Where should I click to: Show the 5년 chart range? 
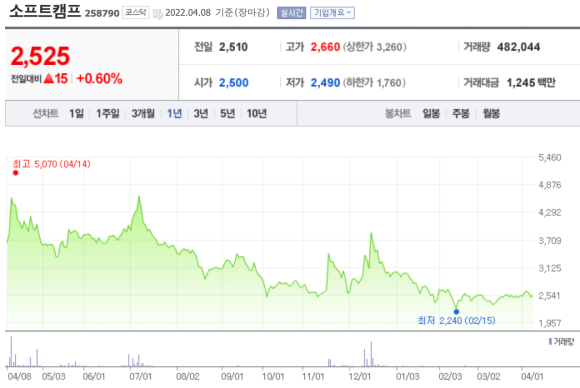tap(227, 113)
